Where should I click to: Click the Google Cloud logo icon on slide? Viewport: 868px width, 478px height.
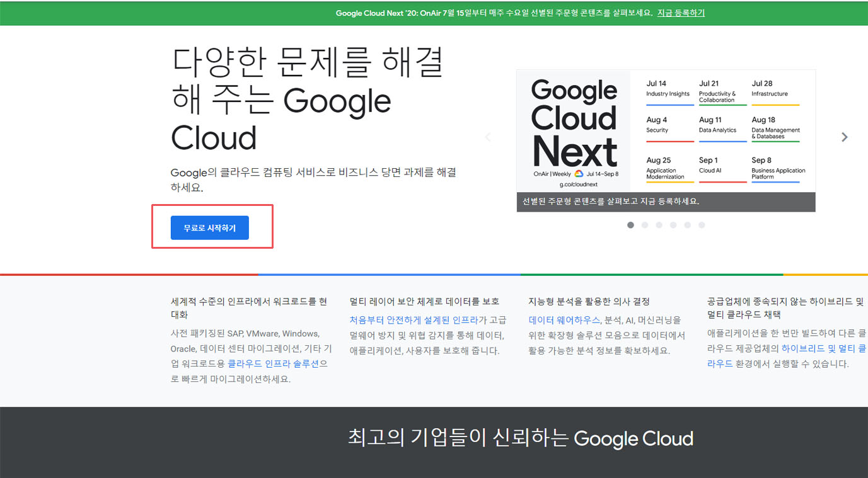tap(579, 174)
